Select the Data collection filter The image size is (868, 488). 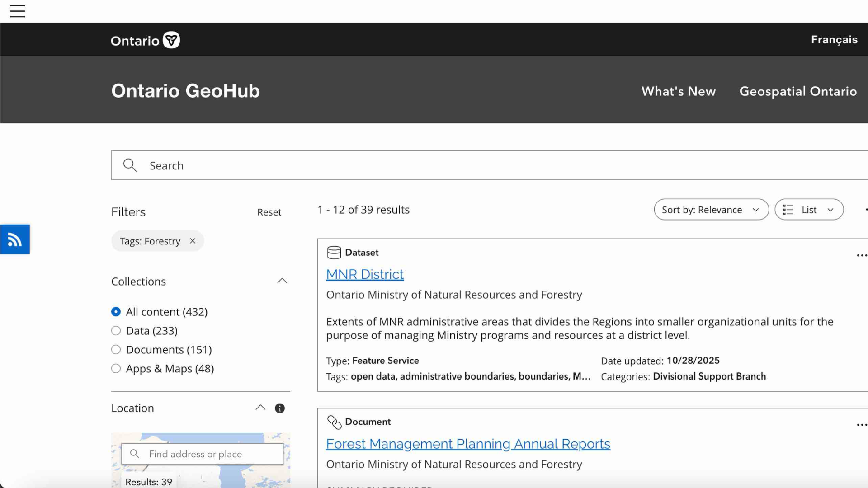tap(116, 330)
